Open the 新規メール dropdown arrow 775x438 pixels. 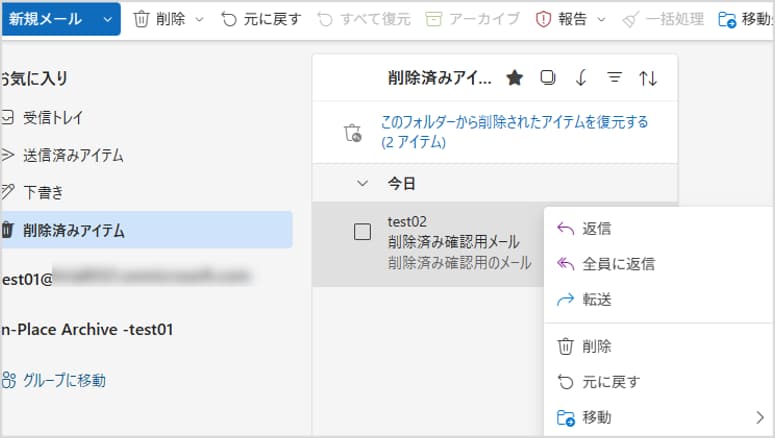107,19
